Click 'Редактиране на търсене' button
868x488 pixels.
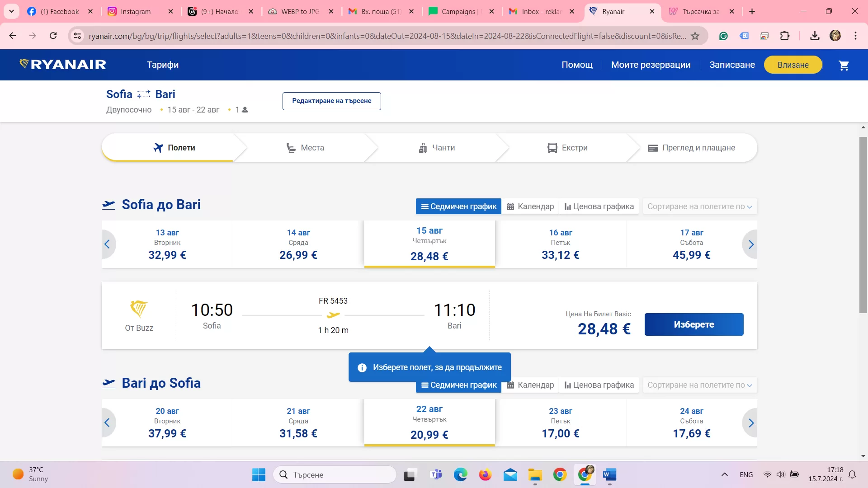(331, 101)
